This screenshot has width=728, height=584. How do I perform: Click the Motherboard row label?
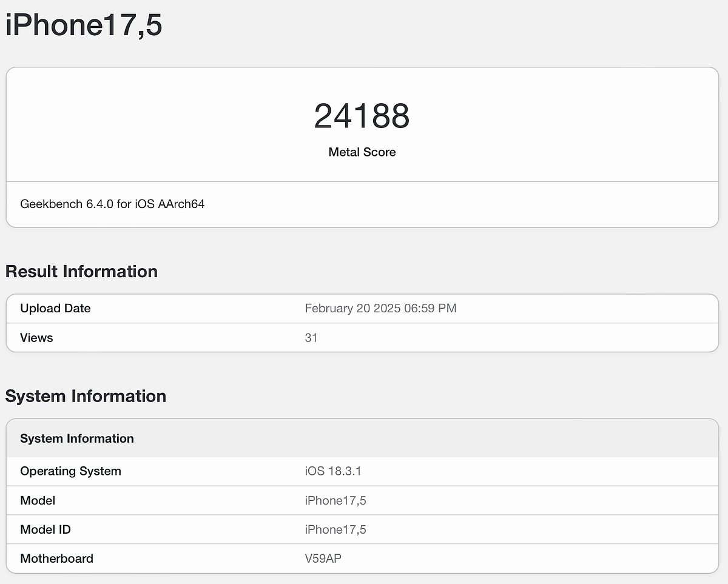(56, 559)
